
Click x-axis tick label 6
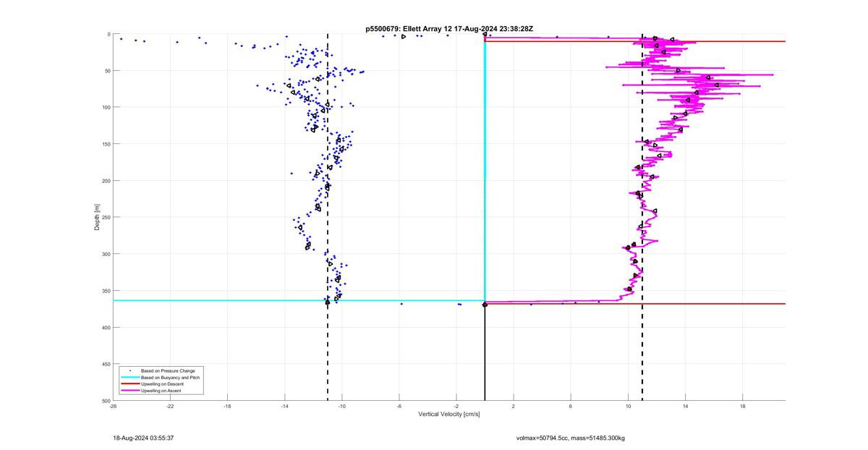571,407
